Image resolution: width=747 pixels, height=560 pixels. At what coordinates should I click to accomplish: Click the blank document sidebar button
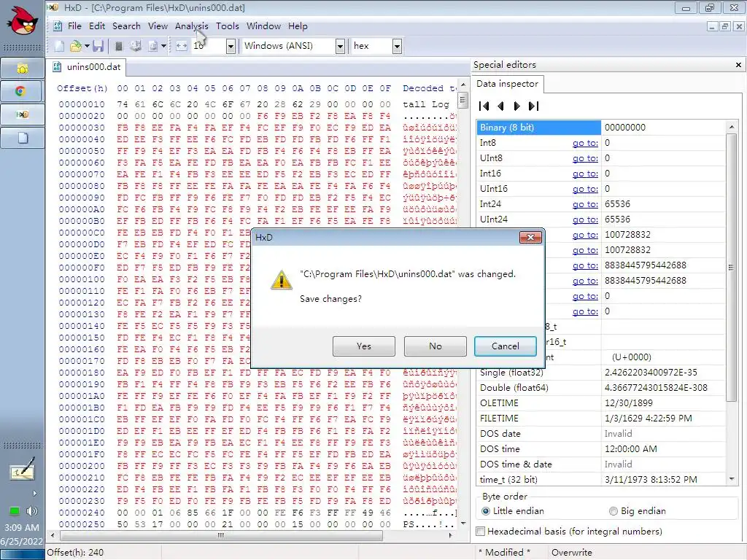pyautogui.click(x=22, y=138)
